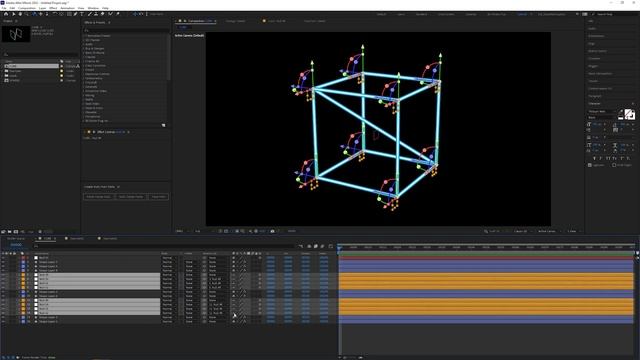This screenshot has width=640, height=360.
Task: Switch to the Flowchart viewer tab
Action: (315, 21)
